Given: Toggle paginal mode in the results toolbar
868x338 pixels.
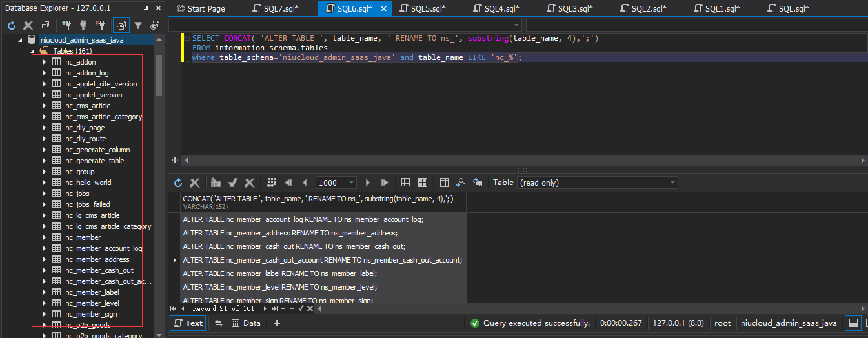Looking at the screenshot, I should (272, 183).
